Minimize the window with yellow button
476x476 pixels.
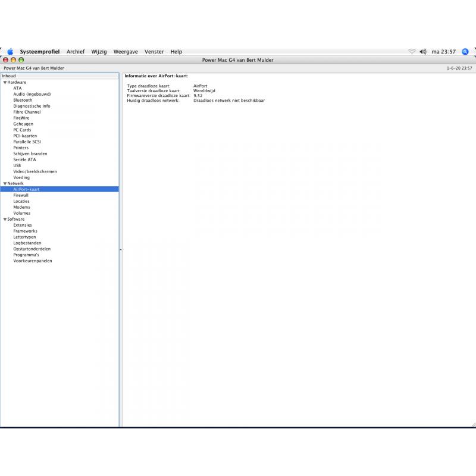tap(13, 60)
